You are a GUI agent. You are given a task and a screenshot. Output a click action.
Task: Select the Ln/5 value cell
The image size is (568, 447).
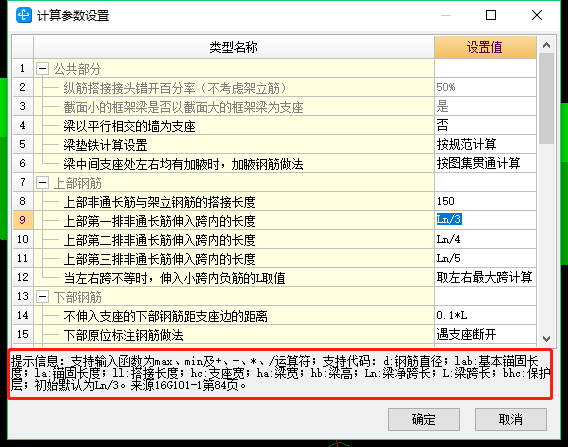pos(485,258)
